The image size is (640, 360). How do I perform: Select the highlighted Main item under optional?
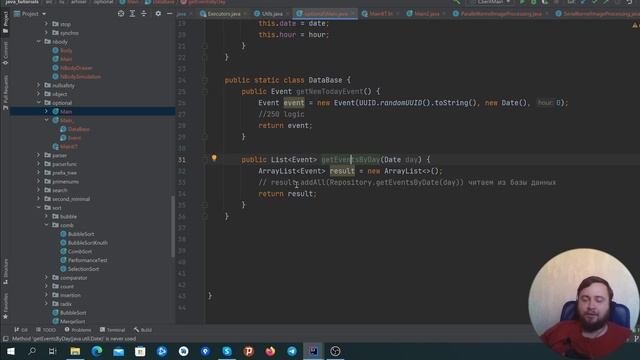93,111
